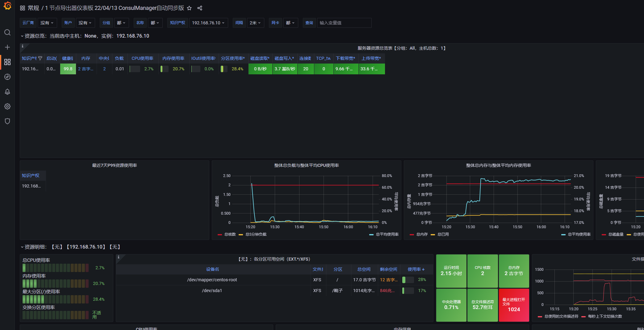Collapse the 资源总览 row
The image size is (644, 330).
[22, 36]
